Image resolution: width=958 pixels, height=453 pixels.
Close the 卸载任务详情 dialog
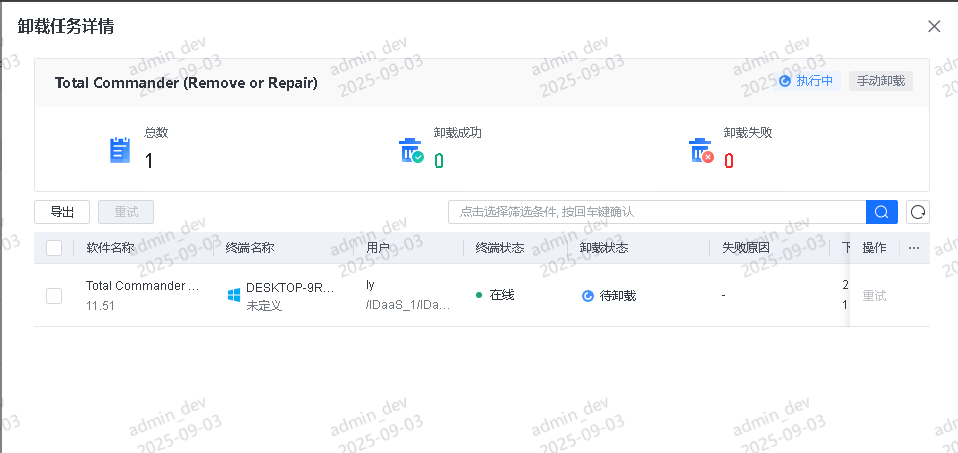tap(934, 26)
